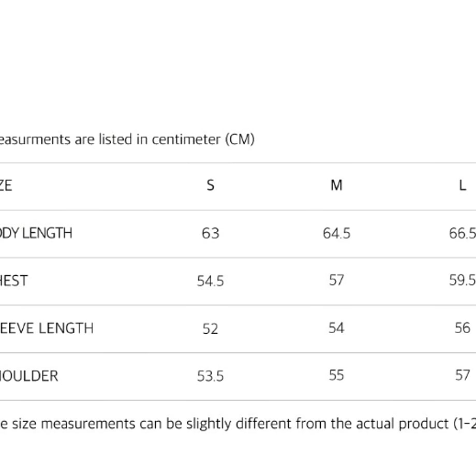Click sleeve length value 54 for M
The image size is (476, 476).
336,328
